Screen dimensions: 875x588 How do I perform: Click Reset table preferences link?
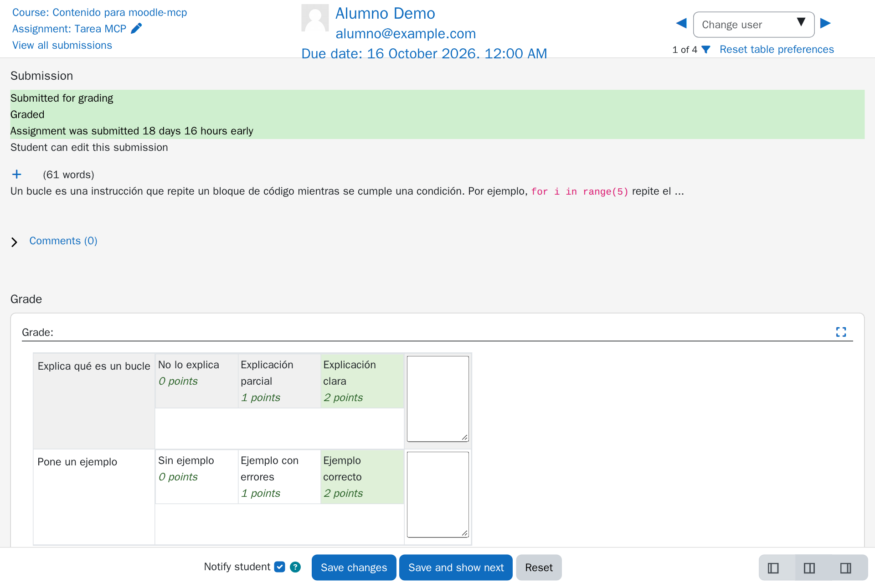pyautogui.click(x=777, y=49)
